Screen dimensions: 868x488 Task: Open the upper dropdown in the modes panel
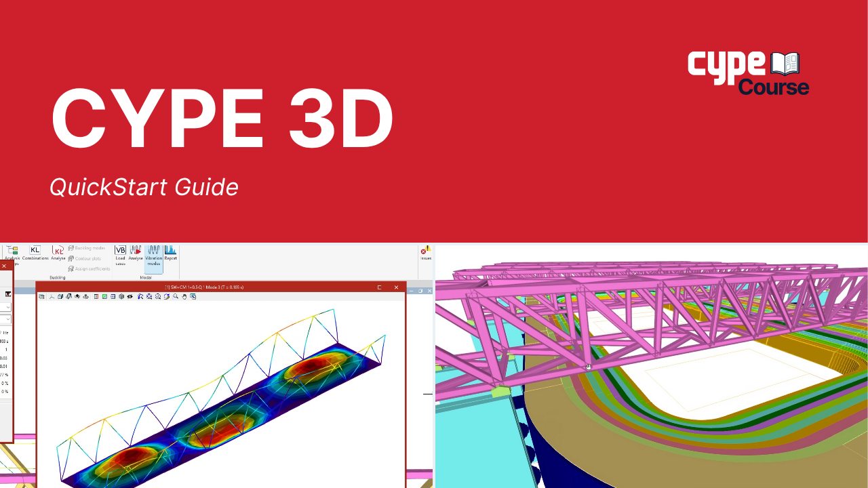[7, 307]
